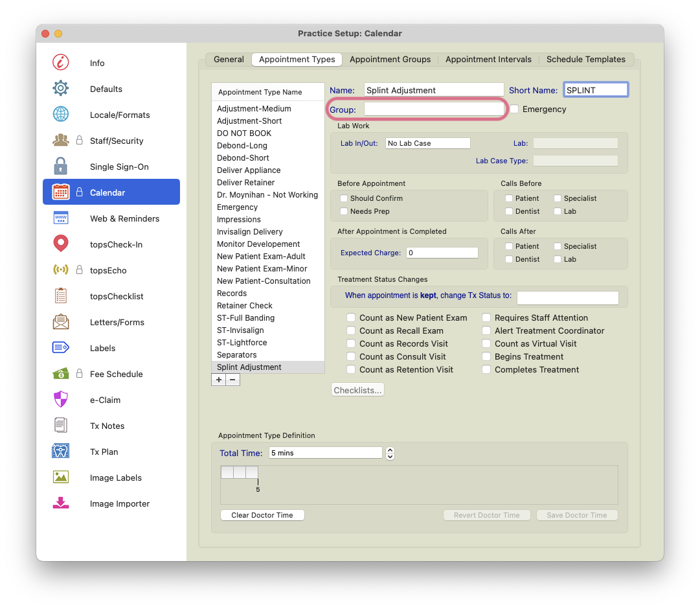Viewport: 700px width, 609px height.
Task: Open the Lab dropdown field
Action: pos(576,143)
